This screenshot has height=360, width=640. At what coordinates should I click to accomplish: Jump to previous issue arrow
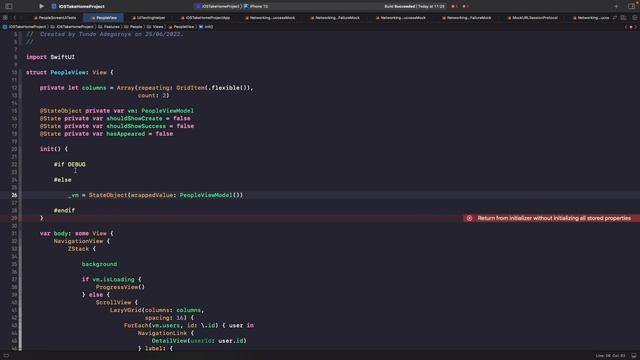[x=626, y=27]
